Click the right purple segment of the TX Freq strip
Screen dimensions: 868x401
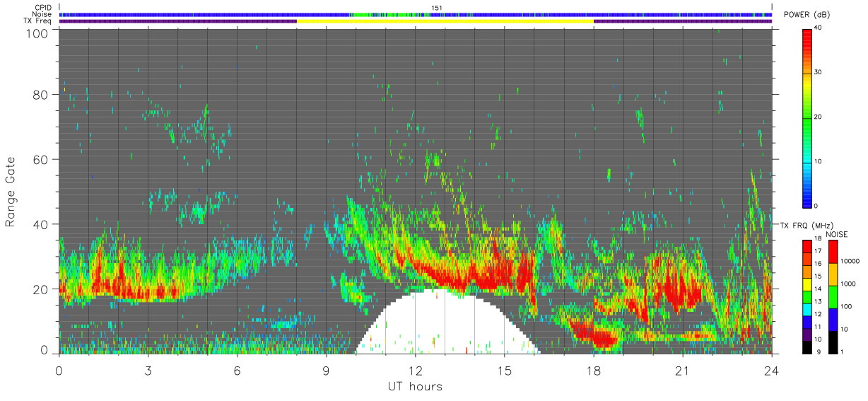click(683, 21)
